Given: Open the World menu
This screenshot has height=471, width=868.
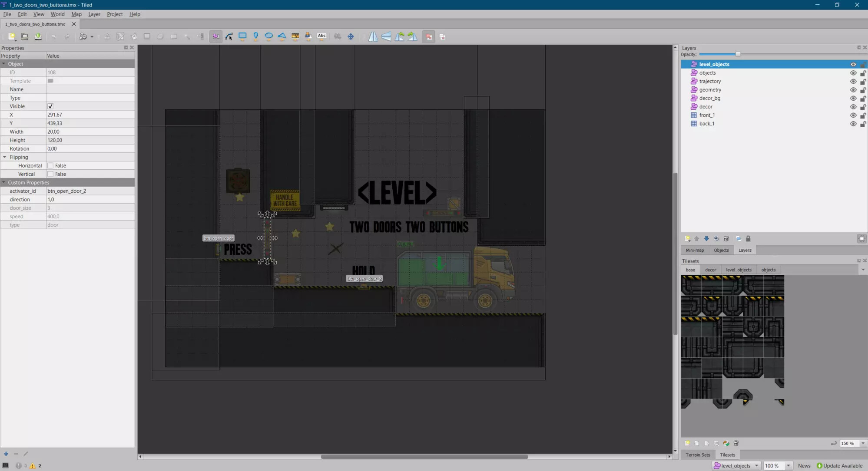Looking at the screenshot, I should point(57,14).
